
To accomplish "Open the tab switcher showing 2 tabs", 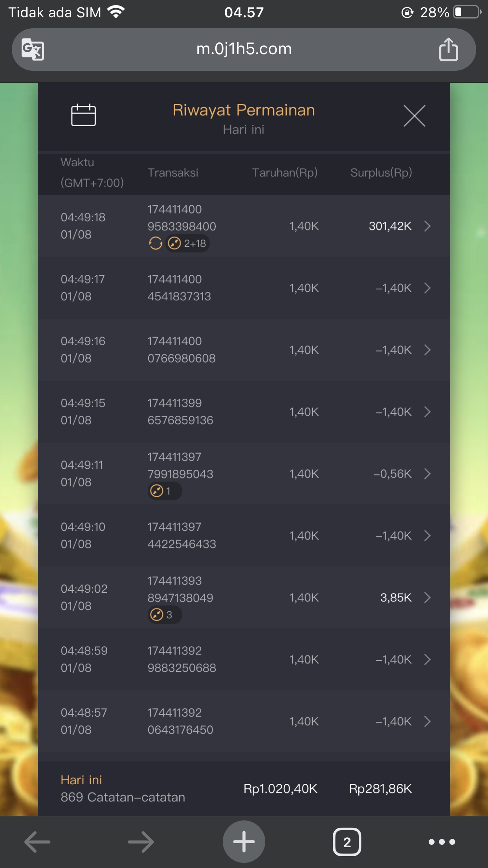I will 347,842.
